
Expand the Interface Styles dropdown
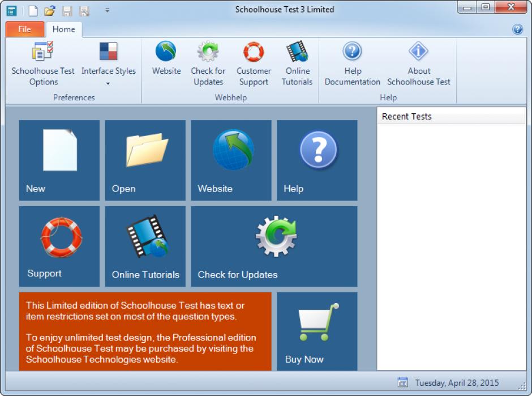pos(109,64)
